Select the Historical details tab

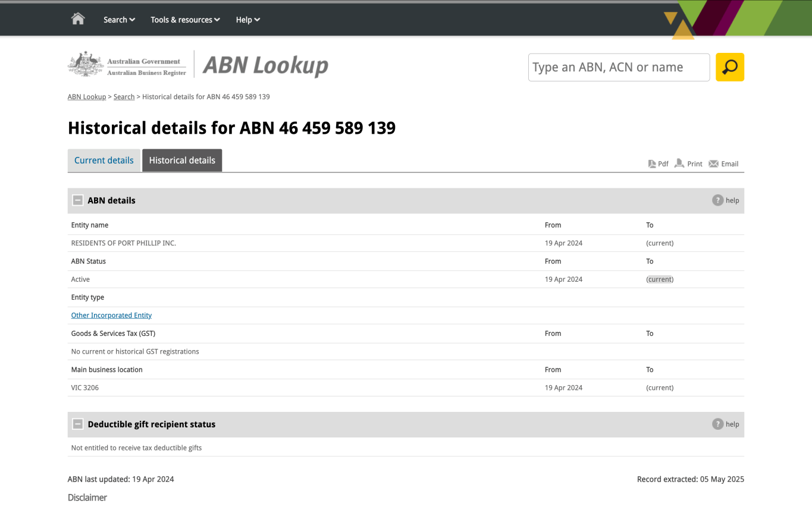[182, 160]
